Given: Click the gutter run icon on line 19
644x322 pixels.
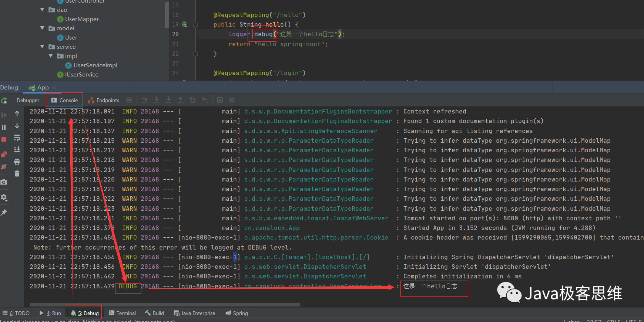Looking at the screenshot, I should (185, 24).
